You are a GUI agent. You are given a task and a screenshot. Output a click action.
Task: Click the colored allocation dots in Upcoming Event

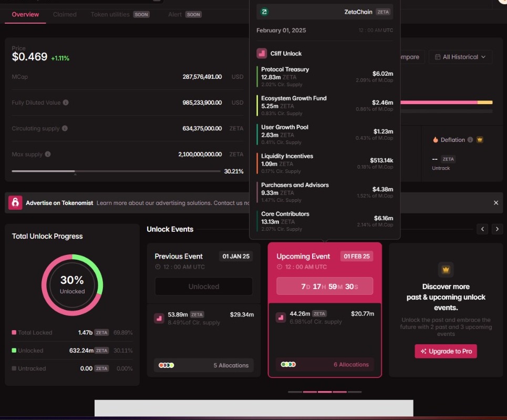click(288, 364)
